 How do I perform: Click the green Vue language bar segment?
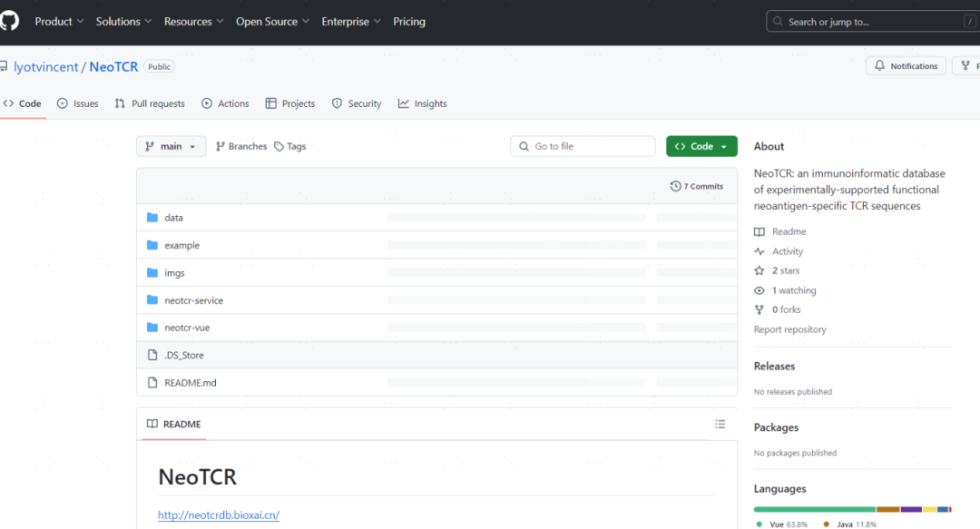pyautogui.click(x=814, y=509)
